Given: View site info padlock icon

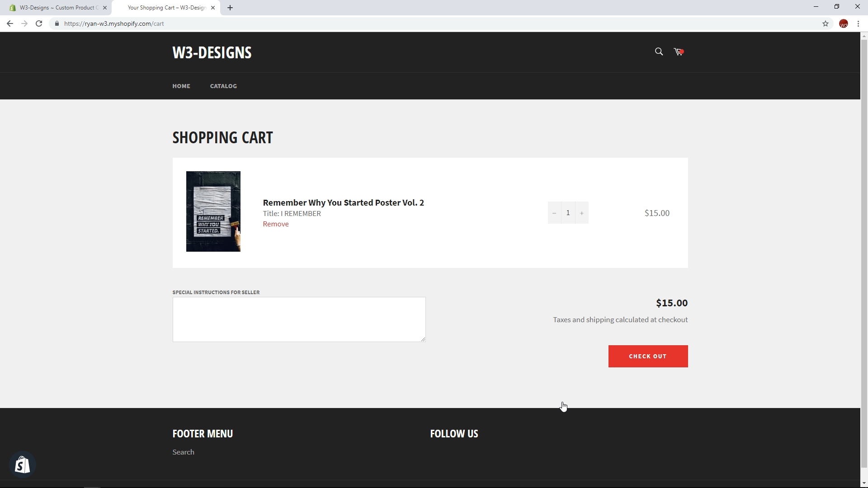Looking at the screenshot, I should pyautogui.click(x=57, y=23).
